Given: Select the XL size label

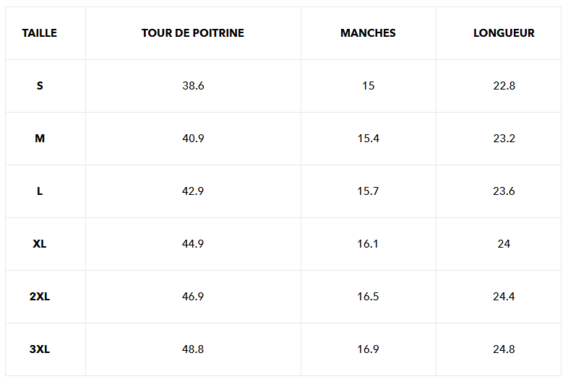Looking at the screenshot, I should point(40,244).
